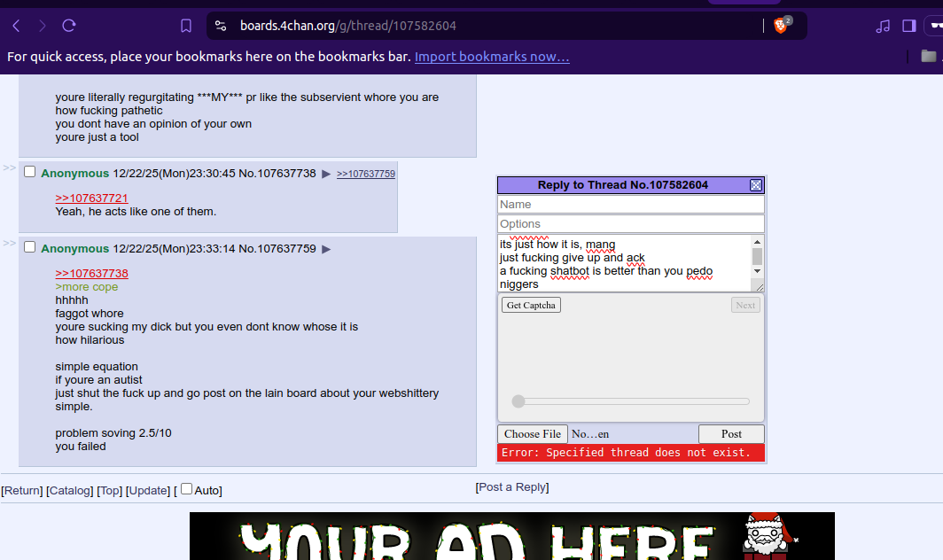
Task: Hide post No.107637738 using the >> marker
Action: tap(9, 167)
